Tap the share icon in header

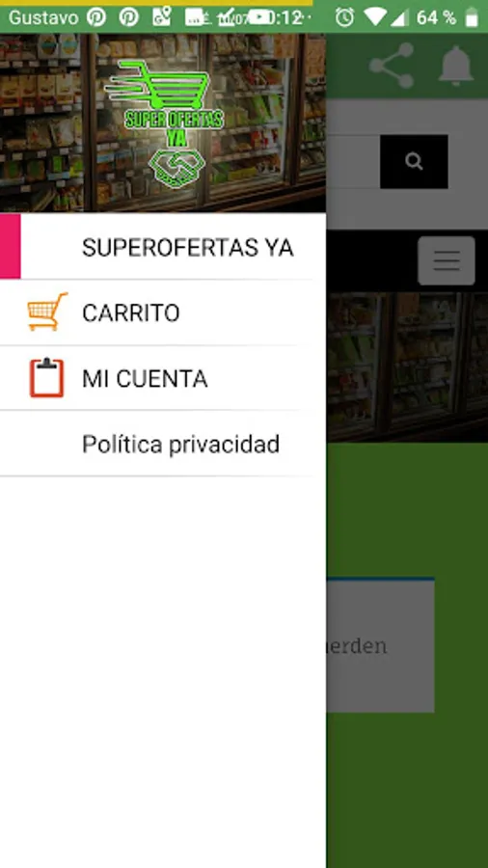pos(392,66)
